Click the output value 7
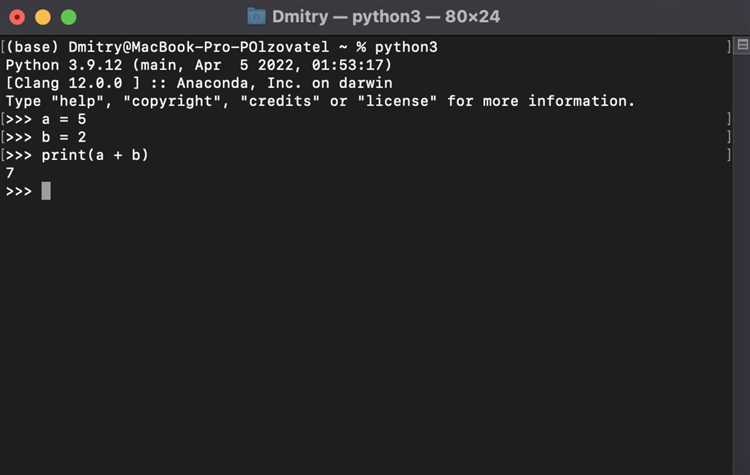The image size is (750, 475). click(x=10, y=173)
